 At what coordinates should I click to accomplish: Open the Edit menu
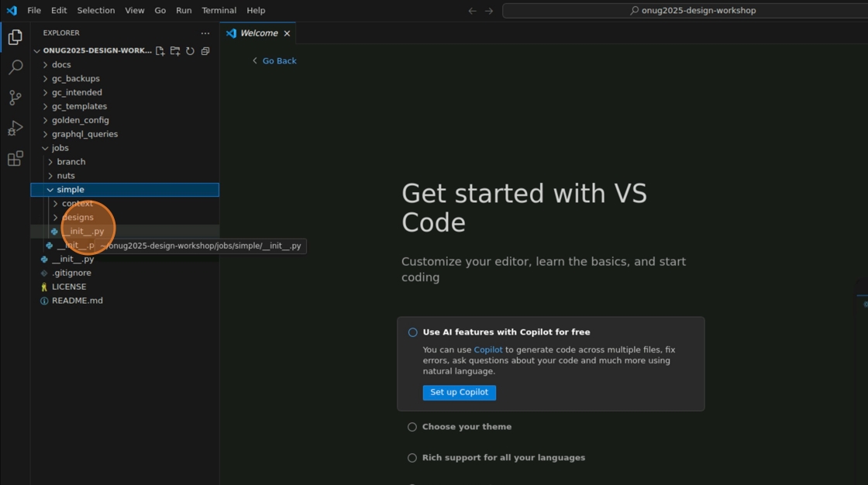coord(59,10)
